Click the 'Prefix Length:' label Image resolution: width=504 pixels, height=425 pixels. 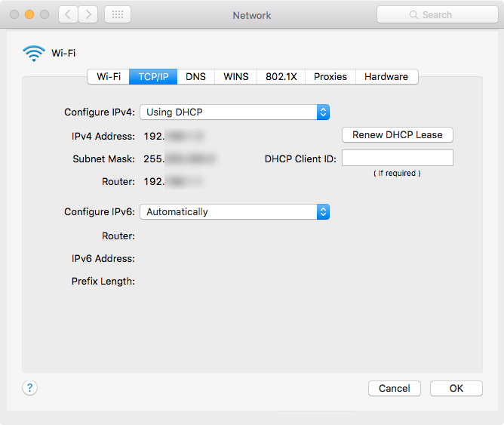click(x=103, y=282)
